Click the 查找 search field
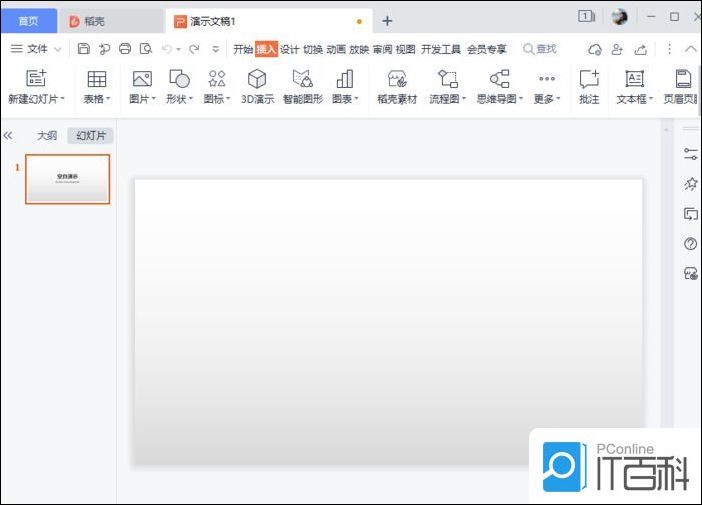 pos(540,49)
